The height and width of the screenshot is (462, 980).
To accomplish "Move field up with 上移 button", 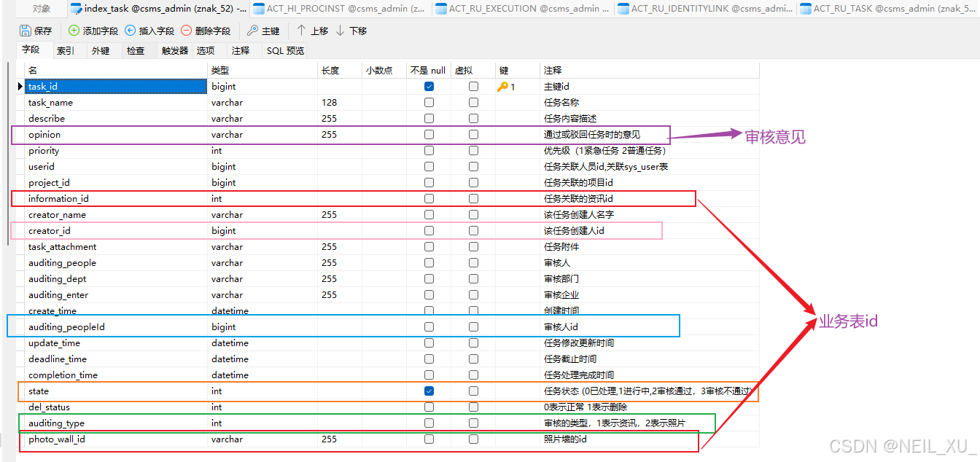I will (312, 31).
